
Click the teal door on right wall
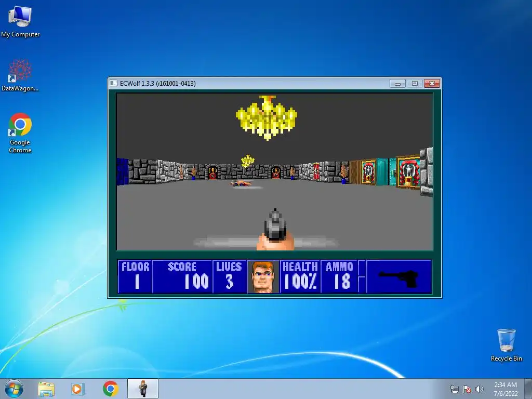382,171
